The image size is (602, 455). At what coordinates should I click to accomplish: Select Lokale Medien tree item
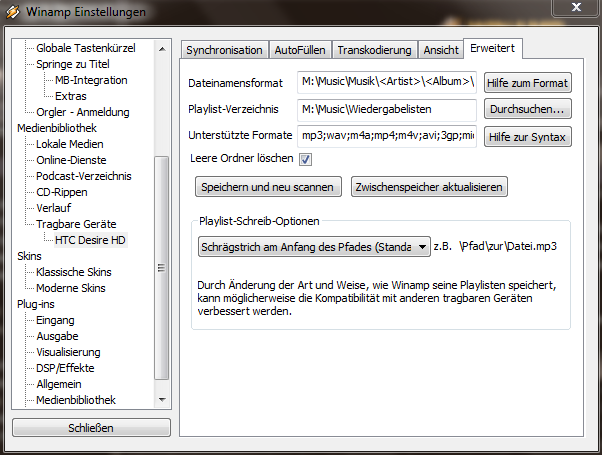[x=69, y=144]
